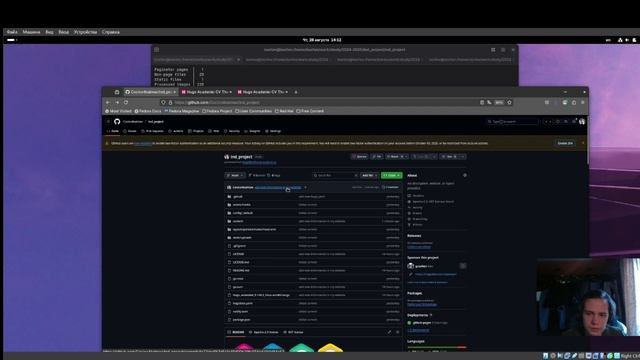Open a new Firefox tab
Viewport: 640px width, 360px height.
point(296,92)
